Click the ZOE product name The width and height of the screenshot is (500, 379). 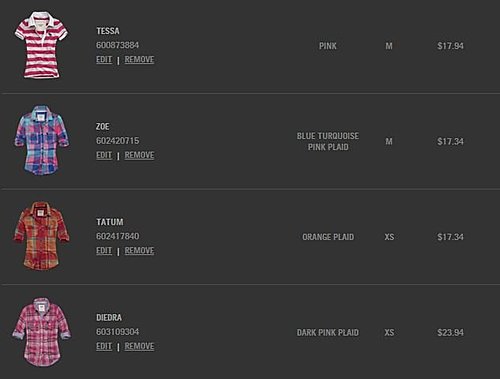coord(102,127)
